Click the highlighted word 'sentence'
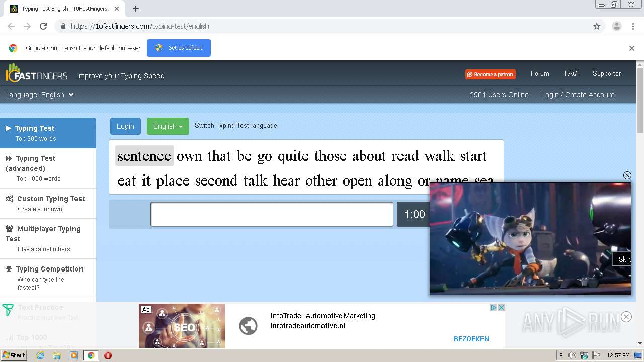 144,156
